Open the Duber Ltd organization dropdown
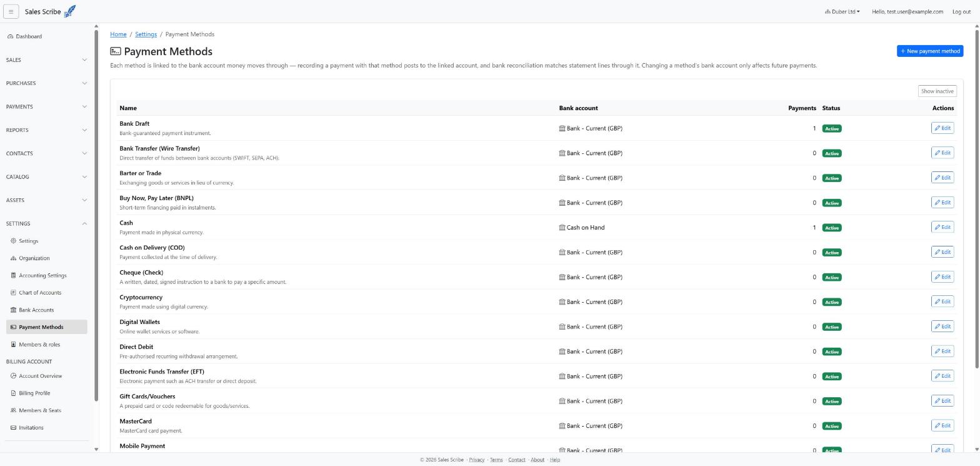 pyautogui.click(x=842, y=12)
